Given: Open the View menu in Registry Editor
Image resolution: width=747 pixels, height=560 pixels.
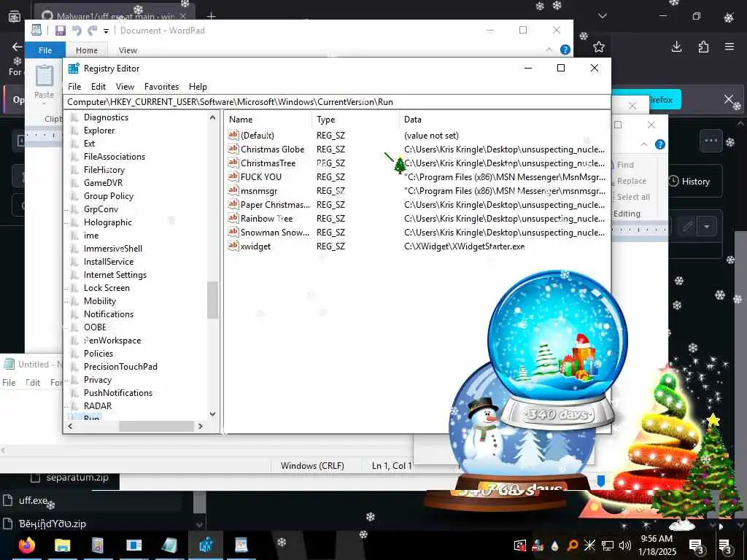Looking at the screenshot, I should coord(125,87).
